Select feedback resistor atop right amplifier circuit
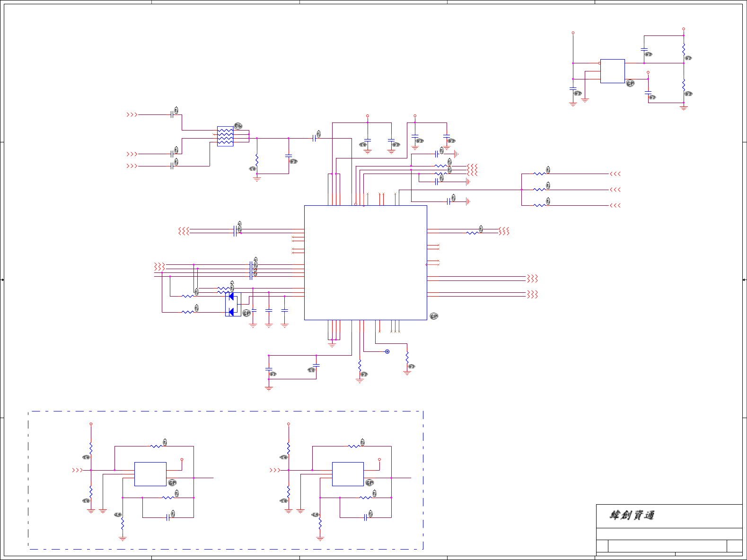This screenshot has height=560, width=747. pos(354,446)
